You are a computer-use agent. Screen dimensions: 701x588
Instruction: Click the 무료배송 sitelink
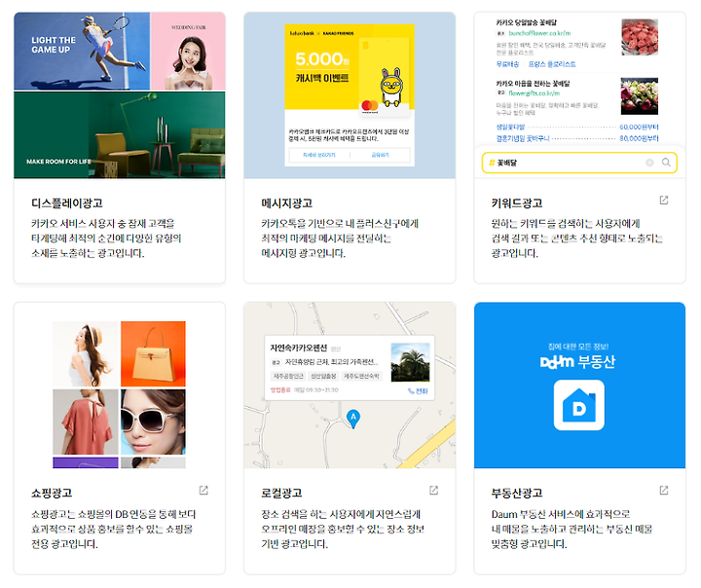[x=507, y=64]
